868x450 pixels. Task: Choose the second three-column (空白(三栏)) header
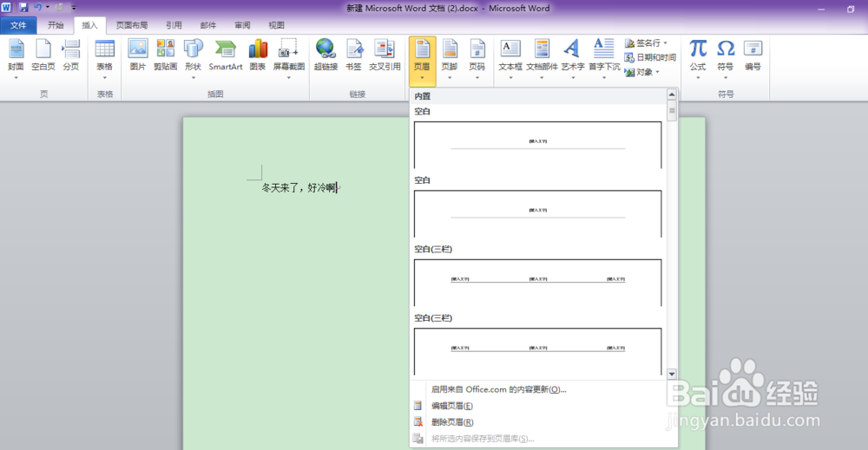coord(537,352)
